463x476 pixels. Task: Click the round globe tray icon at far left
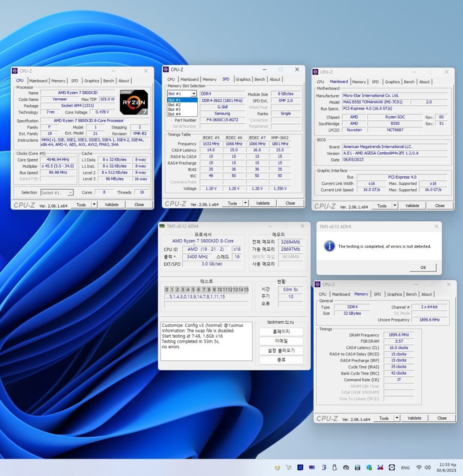click(277, 468)
